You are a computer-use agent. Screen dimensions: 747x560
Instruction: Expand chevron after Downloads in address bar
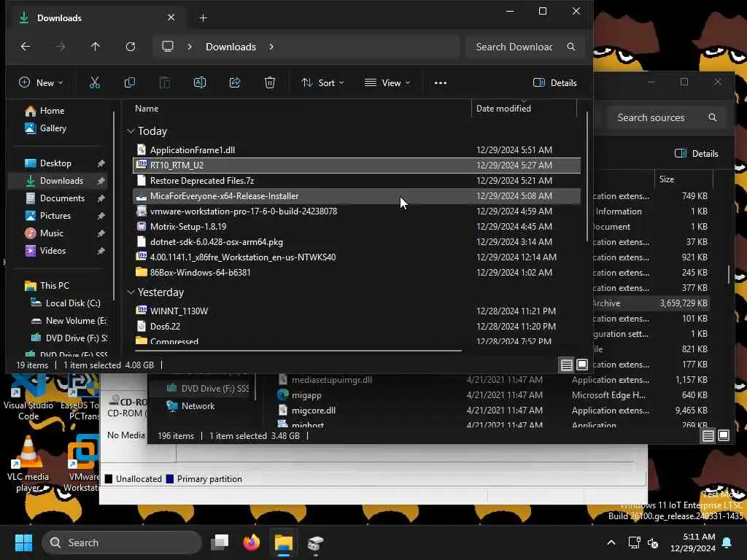[271, 47]
